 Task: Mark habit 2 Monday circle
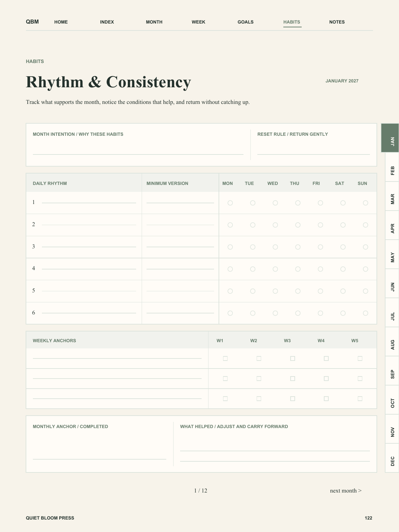coord(230,225)
